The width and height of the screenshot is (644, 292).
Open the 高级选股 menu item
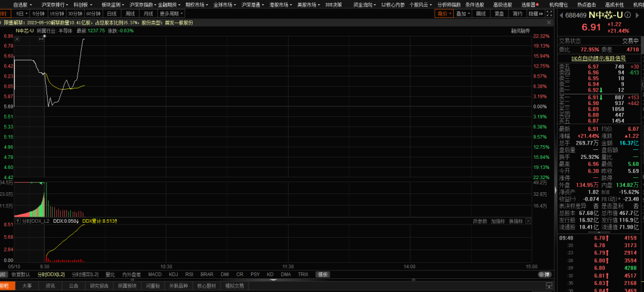tap(503, 5)
